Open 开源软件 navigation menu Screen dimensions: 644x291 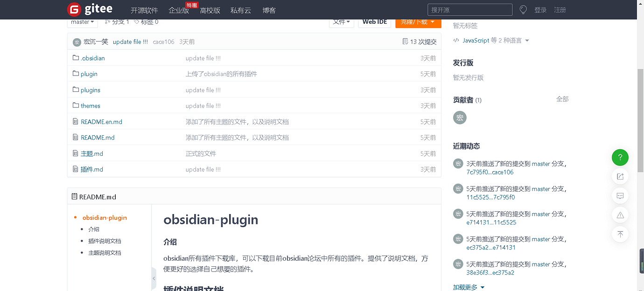144,10
